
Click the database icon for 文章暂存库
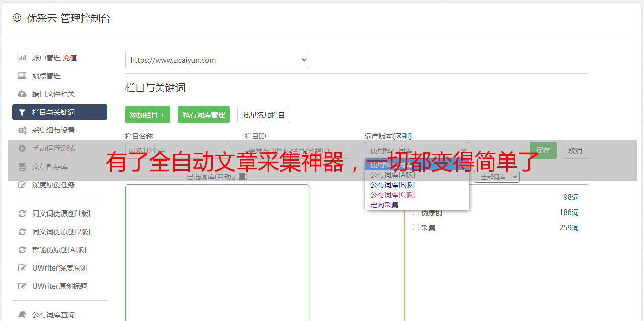coord(22,167)
